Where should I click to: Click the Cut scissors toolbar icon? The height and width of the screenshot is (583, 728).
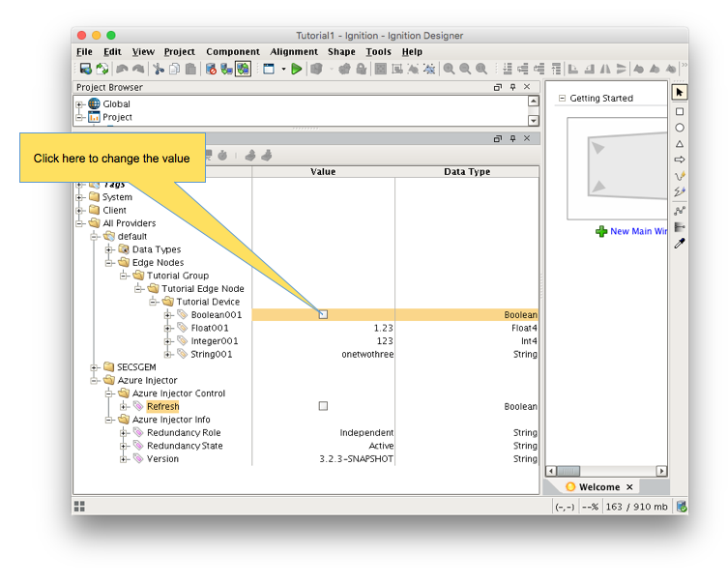pyautogui.click(x=158, y=69)
